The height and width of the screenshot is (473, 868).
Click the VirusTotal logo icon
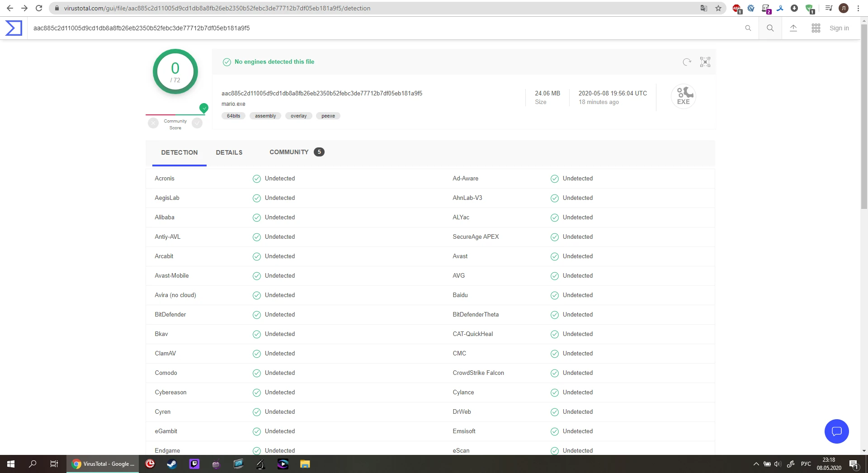click(14, 28)
